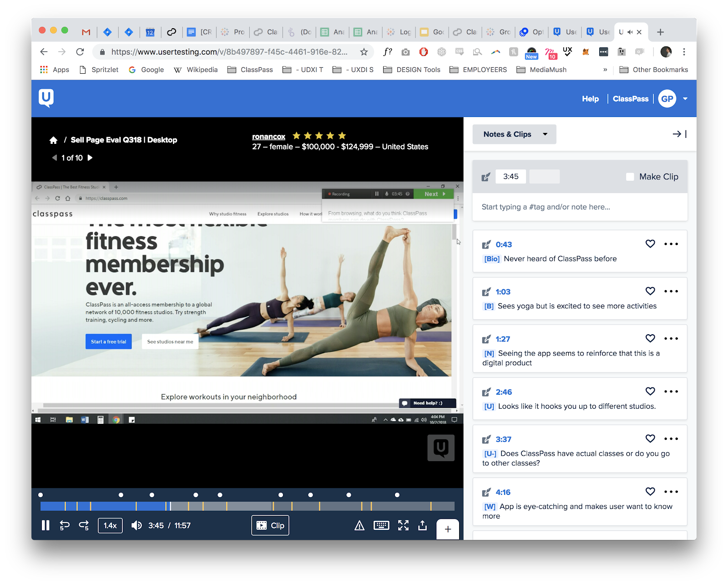
Task: Jump to 4:16 timestamp
Action: click(x=503, y=492)
